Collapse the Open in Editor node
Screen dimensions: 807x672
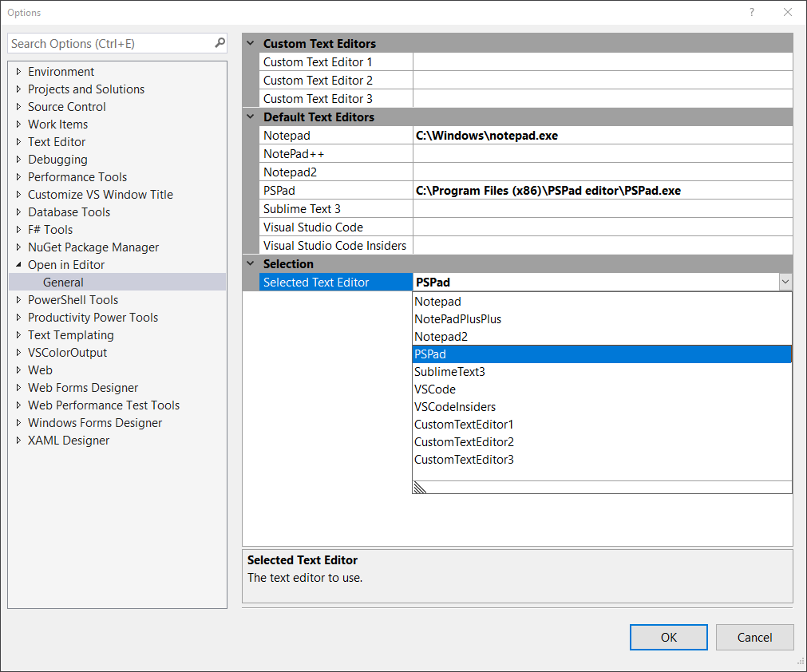18,265
